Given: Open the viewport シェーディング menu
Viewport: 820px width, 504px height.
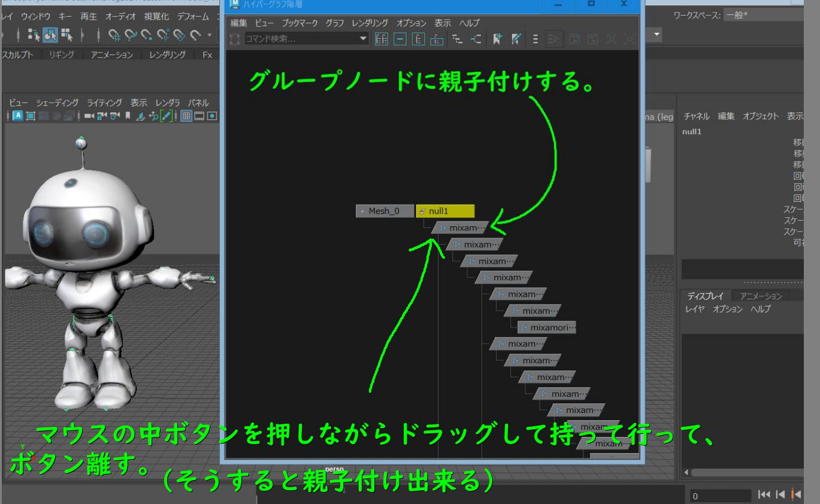Looking at the screenshot, I should tap(58, 103).
